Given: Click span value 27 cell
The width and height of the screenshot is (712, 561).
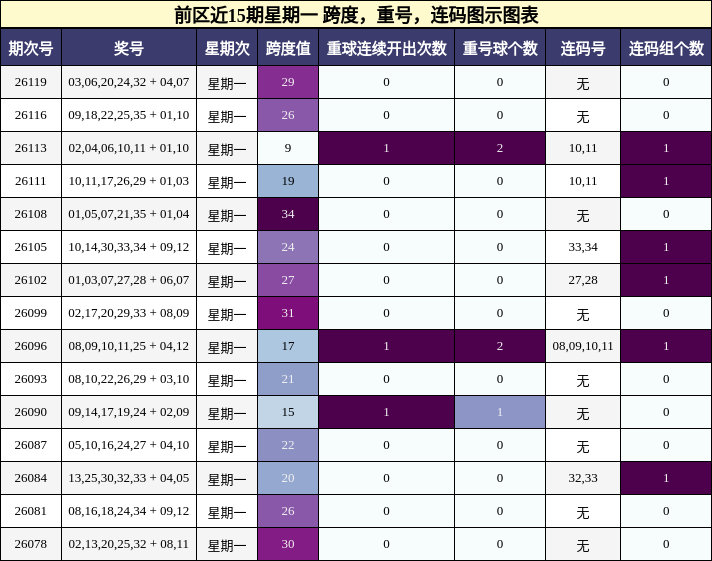Looking at the screenshot, I should tap(288, 280).
